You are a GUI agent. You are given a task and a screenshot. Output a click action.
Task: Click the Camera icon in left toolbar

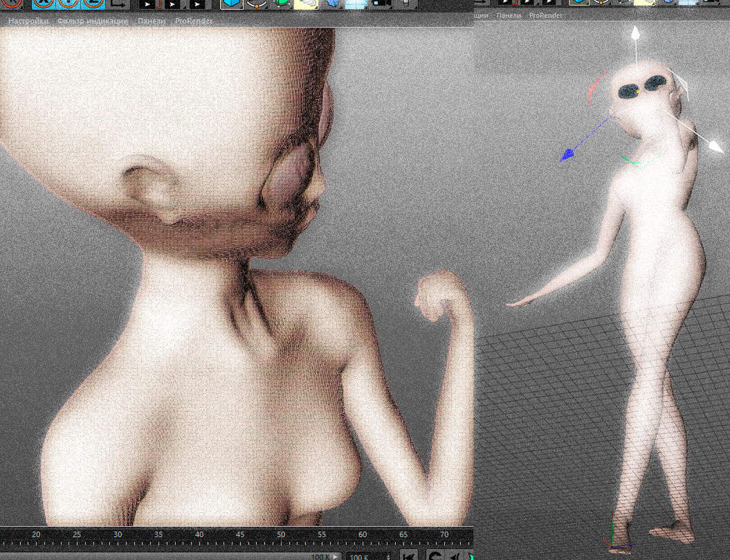pos(381,3)
